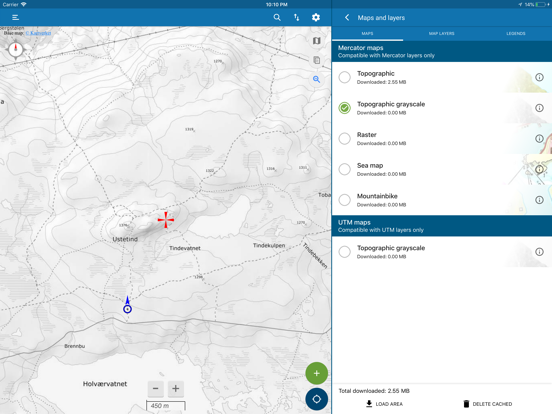This screenshot has width=552, height=414.
Task: Center map with blue locate button
Action: pos(316,399)
